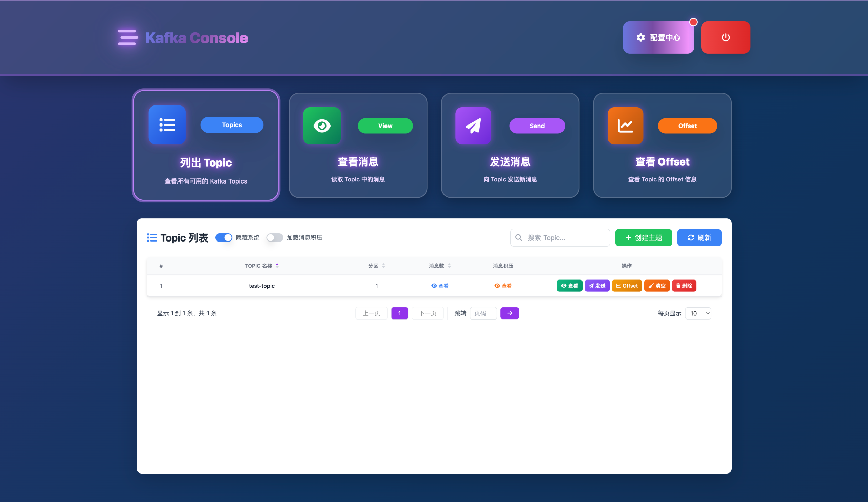
Task: Click 清空 action button for test-topic
Action: tap(657, 286)
